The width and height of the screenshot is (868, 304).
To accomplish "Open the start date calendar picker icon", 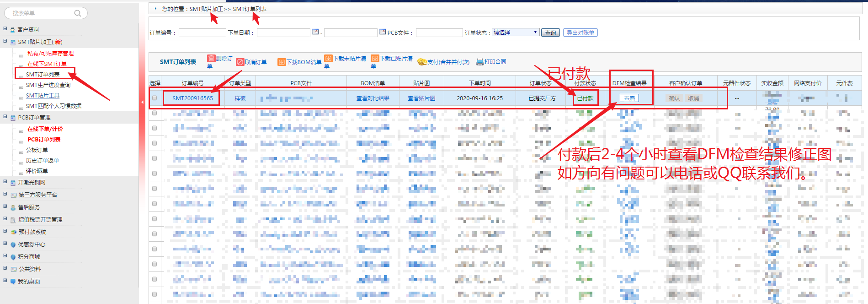I will (x=315, y=32).
